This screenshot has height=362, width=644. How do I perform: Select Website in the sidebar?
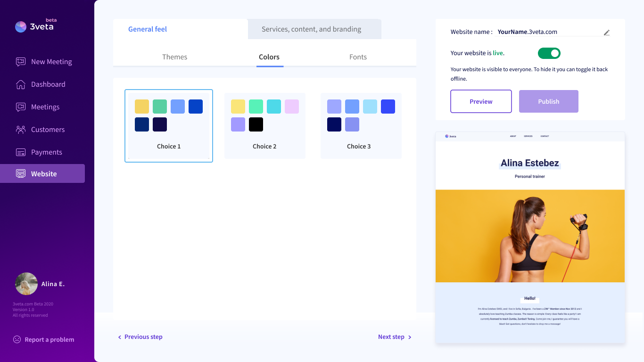click(42, 173)
